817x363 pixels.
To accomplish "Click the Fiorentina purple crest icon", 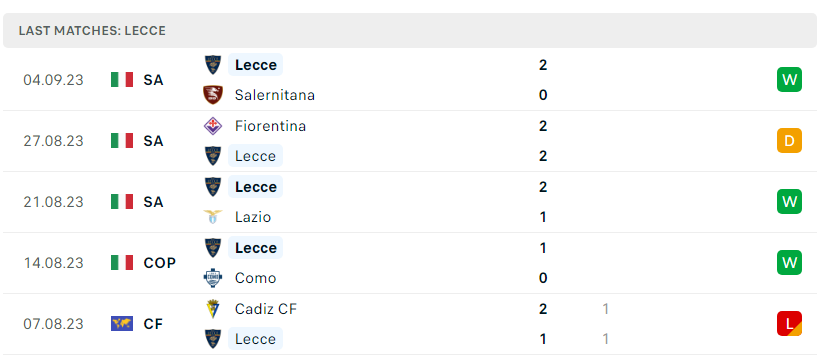I will click(213, 126).
